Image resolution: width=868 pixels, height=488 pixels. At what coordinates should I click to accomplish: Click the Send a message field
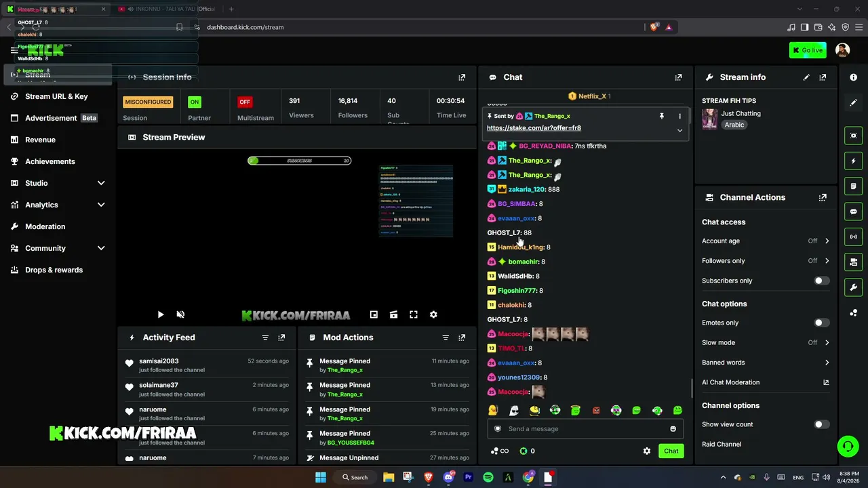pos(586,429)
